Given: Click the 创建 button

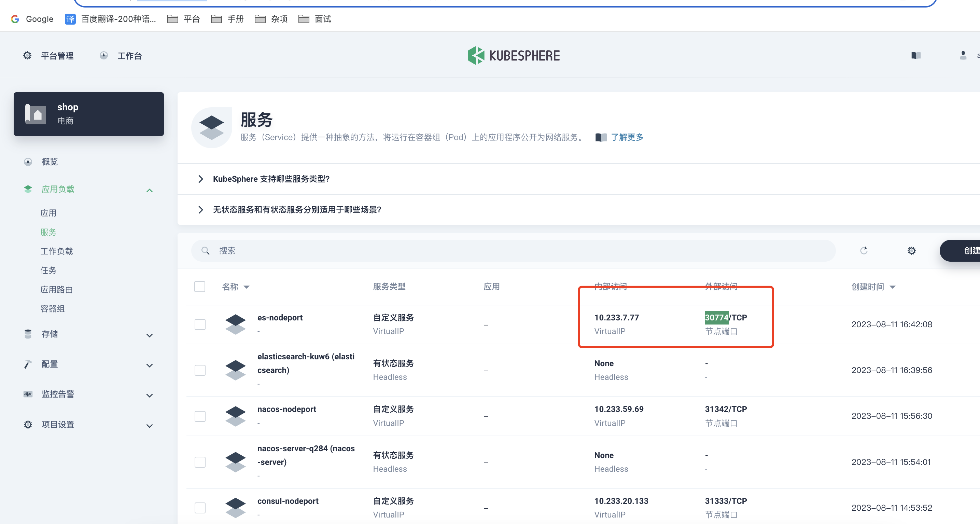Looking at the screenshot, I should click(x=960, y=250).
